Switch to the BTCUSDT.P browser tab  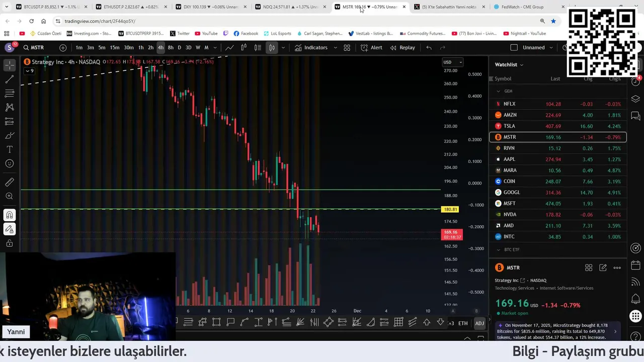click(50, 7)
